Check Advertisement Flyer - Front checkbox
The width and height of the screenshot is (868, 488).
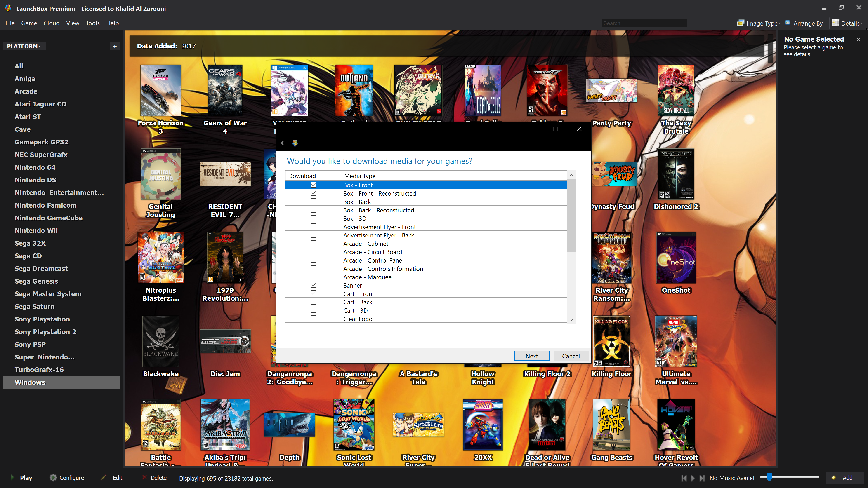click(x=313, y=226)
